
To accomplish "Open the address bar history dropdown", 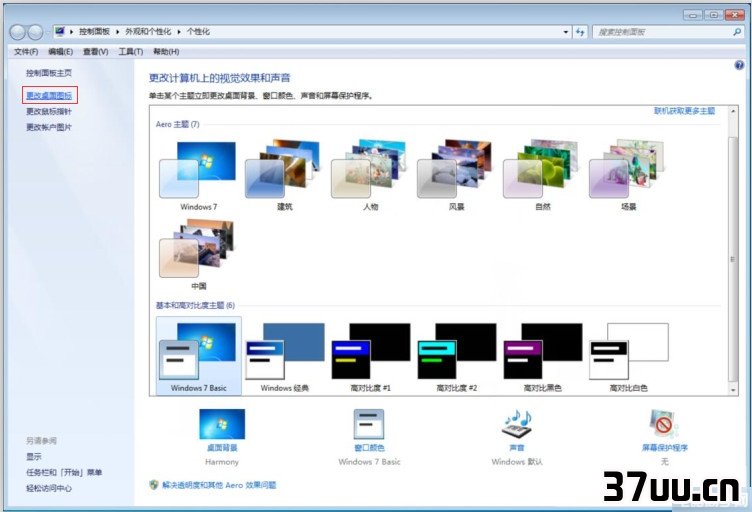I will coord(566,32).
